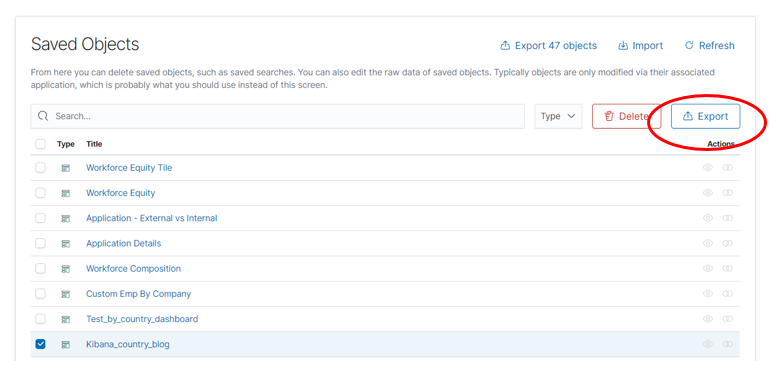The width and height of the screenshot is (776, 372).
Task: Toggle the select-all header checkbox
Action: point(40,144)
